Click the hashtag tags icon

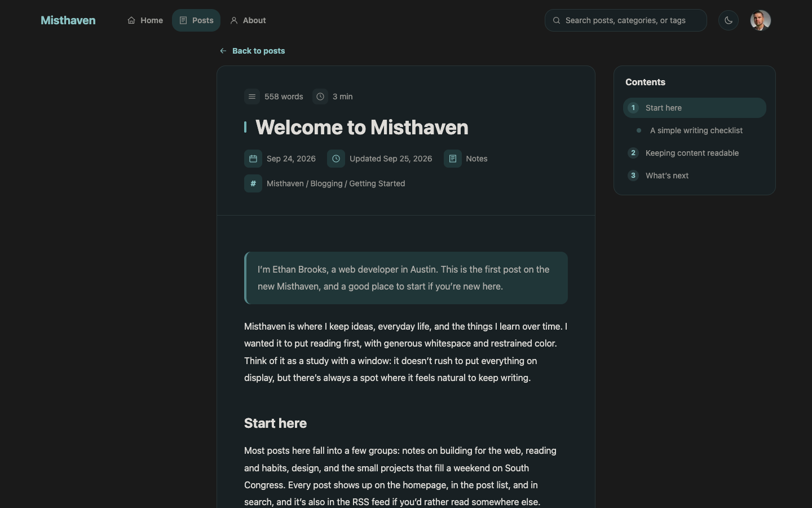click(253, 183)
